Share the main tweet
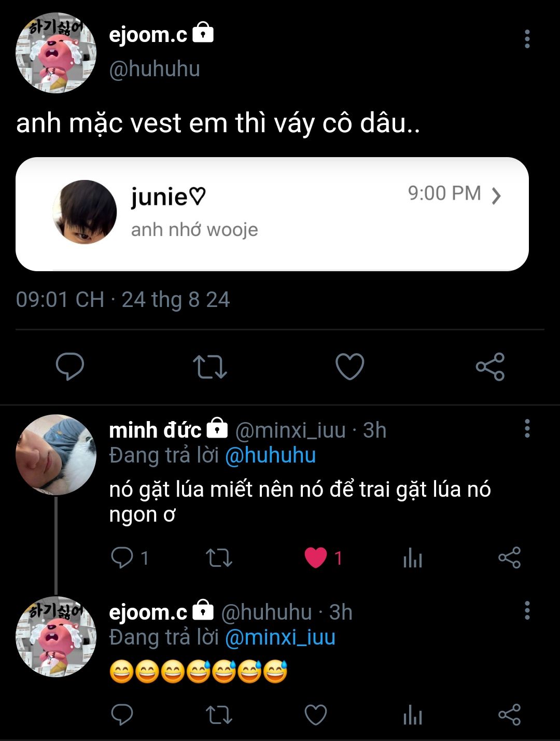 (x=490, y=366)
